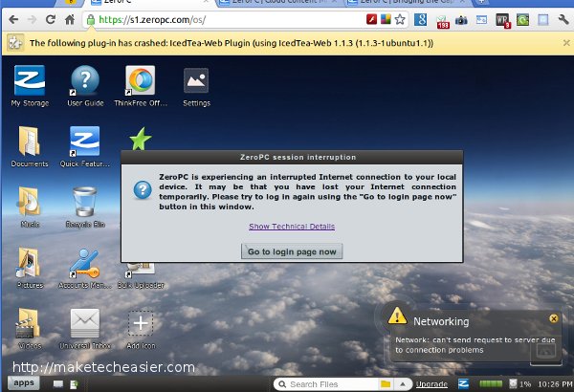Image resolution: width=574 pixels, height=392 pixels.
Task: Click the green battery-style meter
Action: (491, 383)
